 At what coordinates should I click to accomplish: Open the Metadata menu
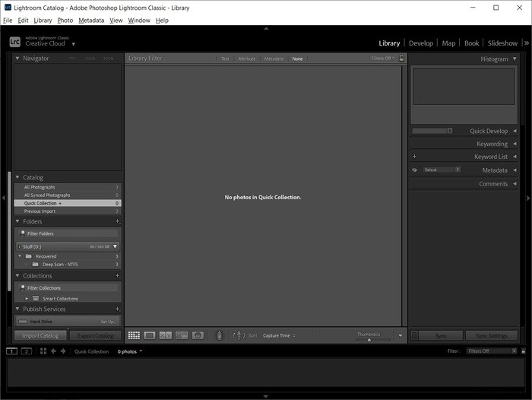(x=91, y=21)
